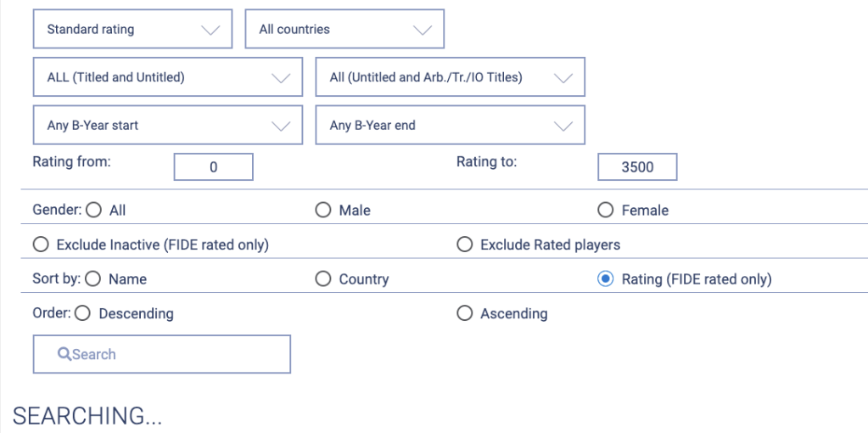Choose the Female gender radio button

point(606,210)
